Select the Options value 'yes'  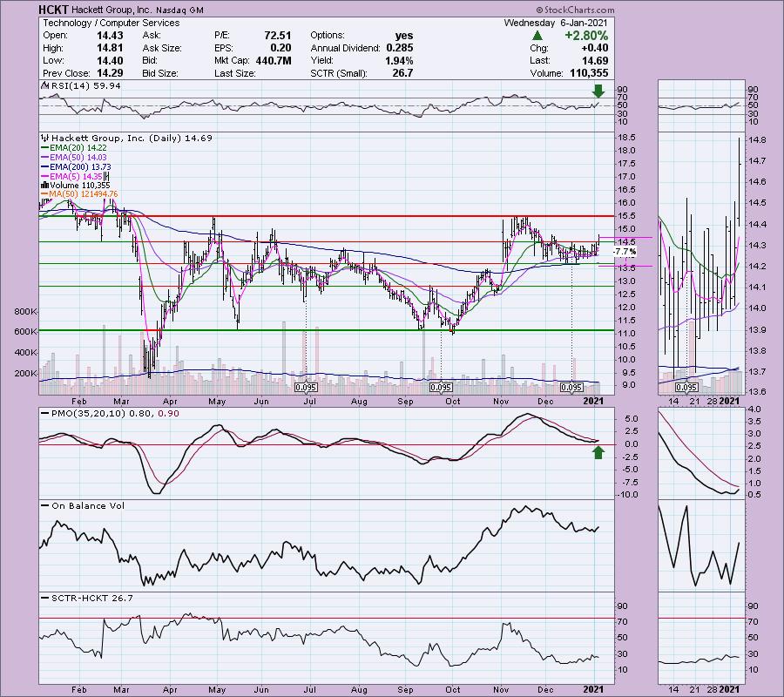coord(404,36)
